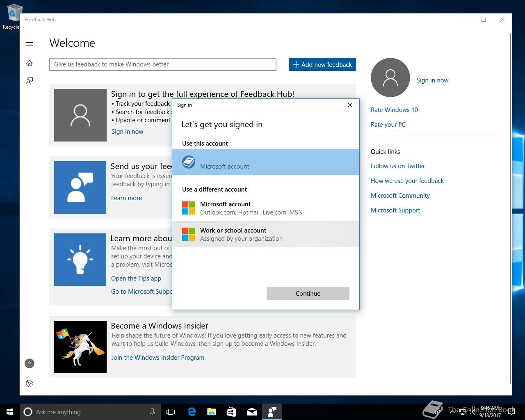The image size is (525, 420).
Task: Click the lightbulb tips tile
Action: point(80,260)
